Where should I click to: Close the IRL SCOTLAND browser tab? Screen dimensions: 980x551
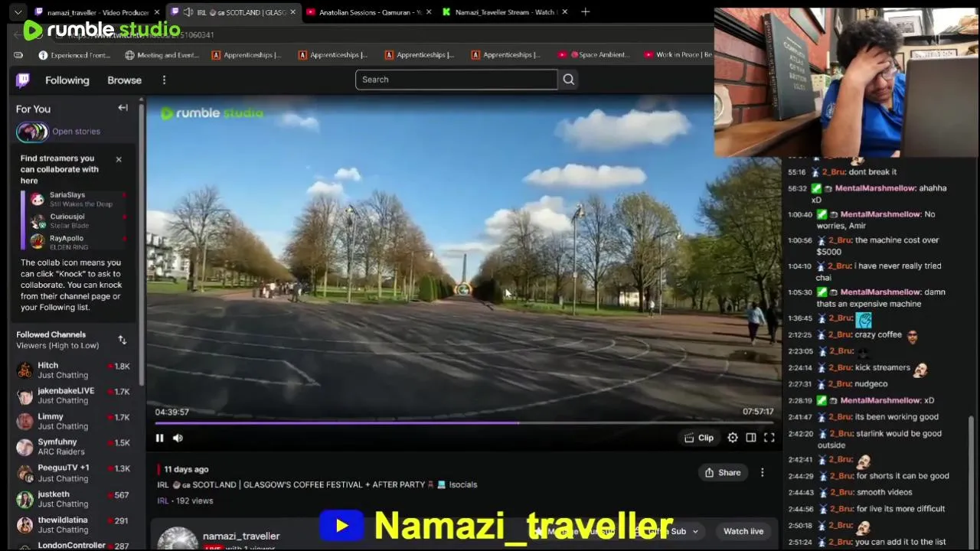(x=292, y=12)
